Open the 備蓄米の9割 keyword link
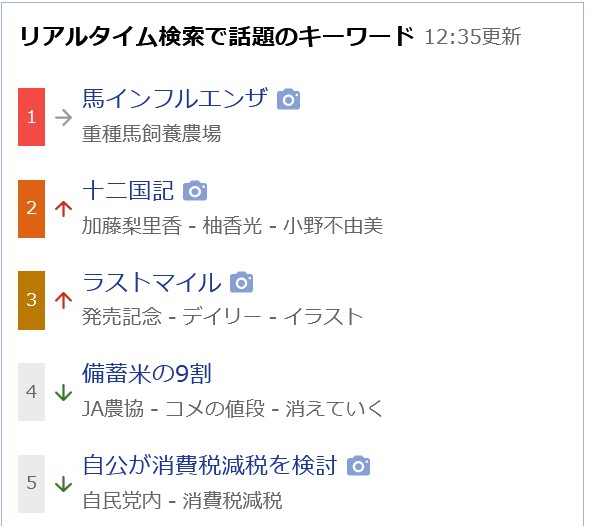The width and height of the screenshot is (595, 526). click(147, 374)
